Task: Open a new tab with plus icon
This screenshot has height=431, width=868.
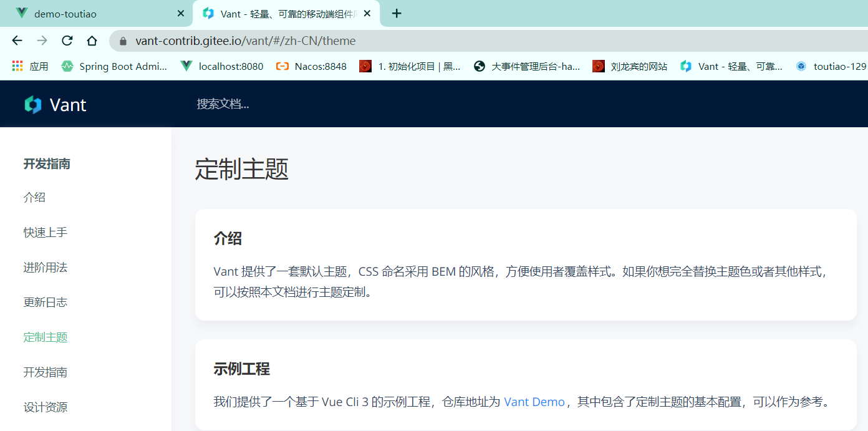Action: [x=397, y=13]
